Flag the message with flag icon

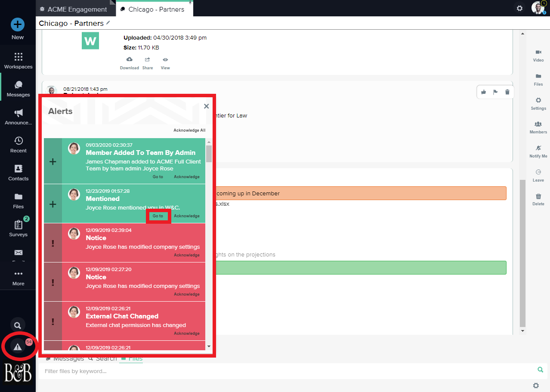coord(495,92)
